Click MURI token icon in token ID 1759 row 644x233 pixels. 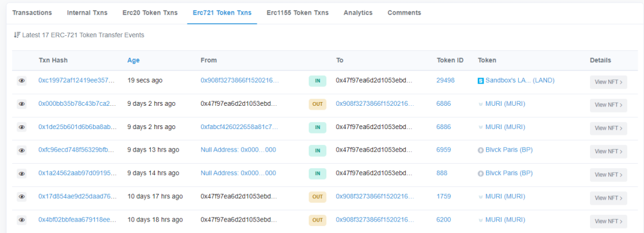click(x=480, y=197)
